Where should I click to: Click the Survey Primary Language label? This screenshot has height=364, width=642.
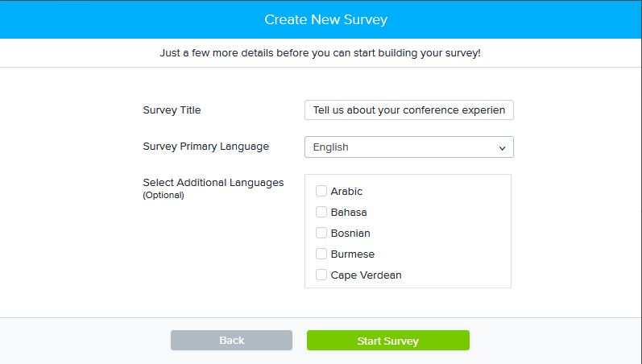tap(205, 147)
